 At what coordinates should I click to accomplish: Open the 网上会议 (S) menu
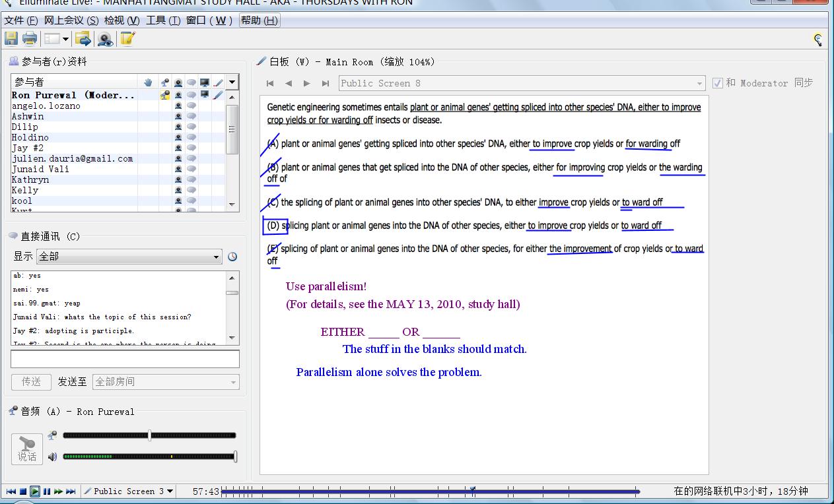(x=71, y=20)
